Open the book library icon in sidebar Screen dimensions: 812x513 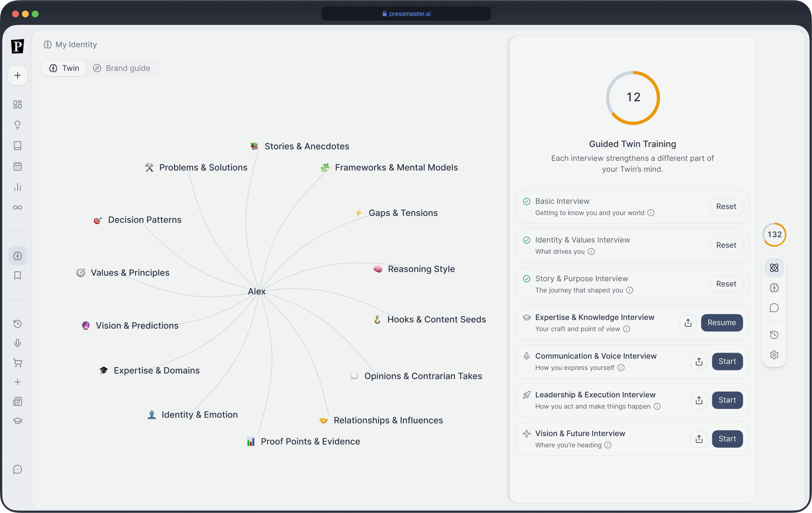(x=18, y=146)
